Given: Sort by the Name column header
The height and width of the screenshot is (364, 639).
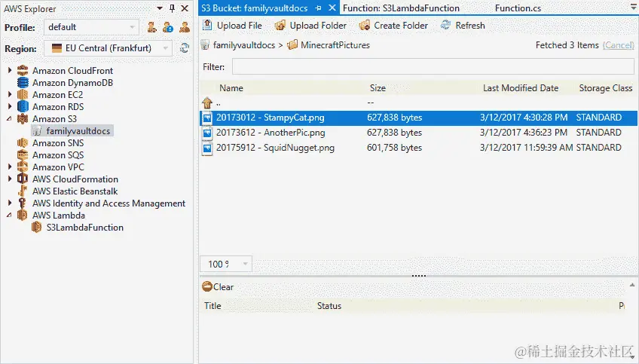Looking at the screenshot, I should coord(231,88).
